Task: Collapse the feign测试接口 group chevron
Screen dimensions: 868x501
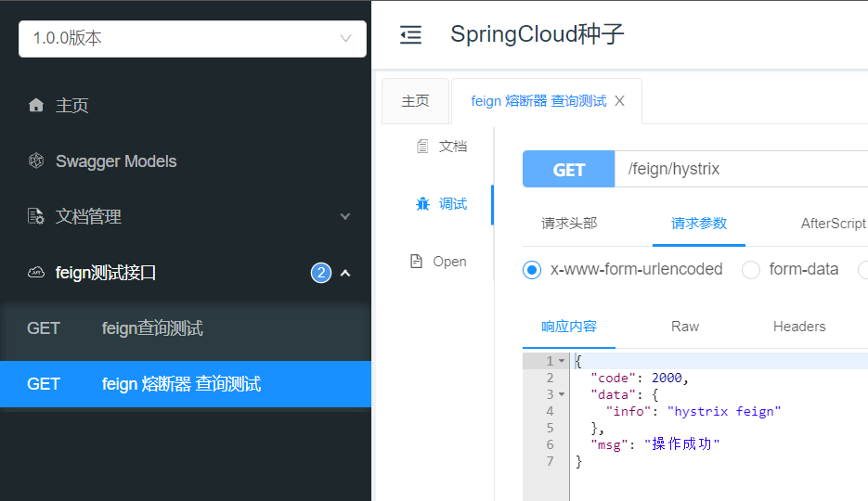Action: coord(344,273)
